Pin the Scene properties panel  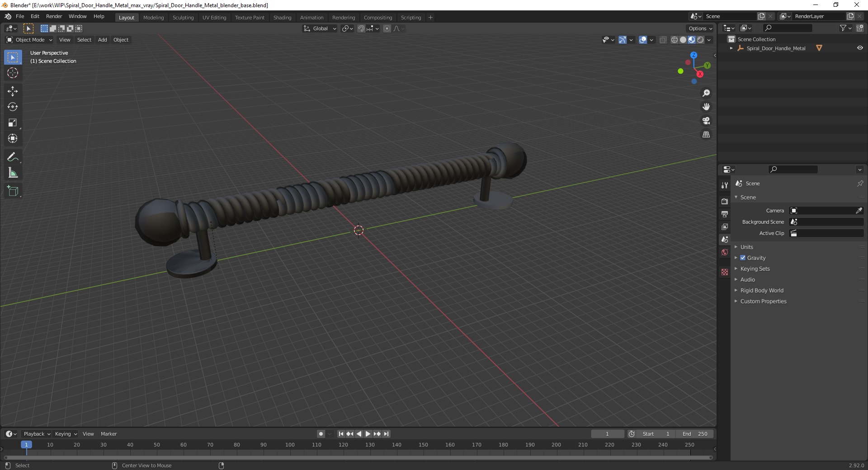coord(860,183)
